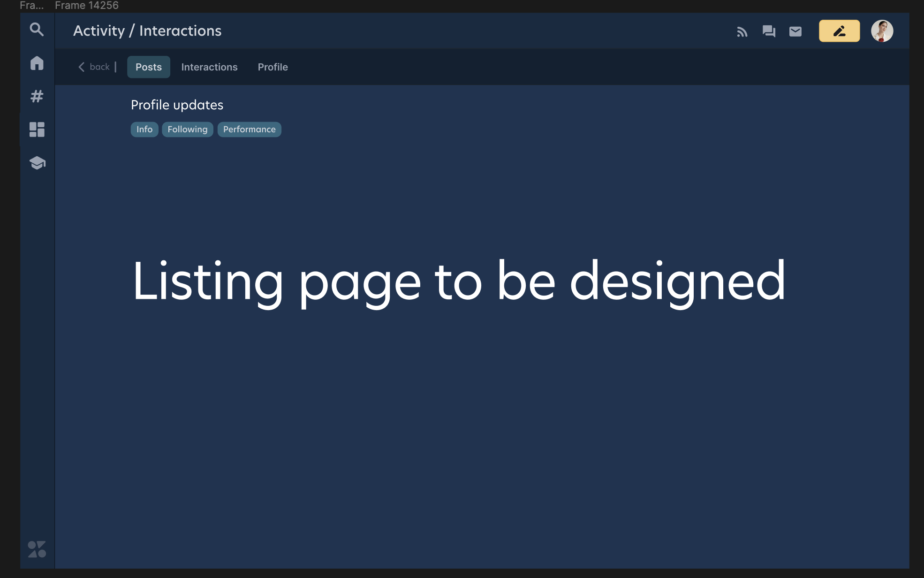Open the RSS feed icon
The image size is (924, 578).
(742, 31)
